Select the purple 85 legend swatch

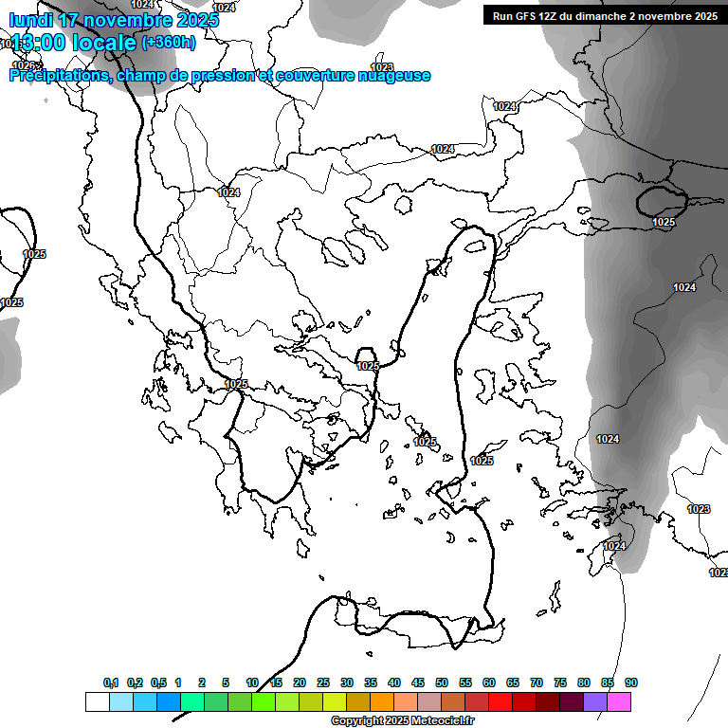click(595, 702)
